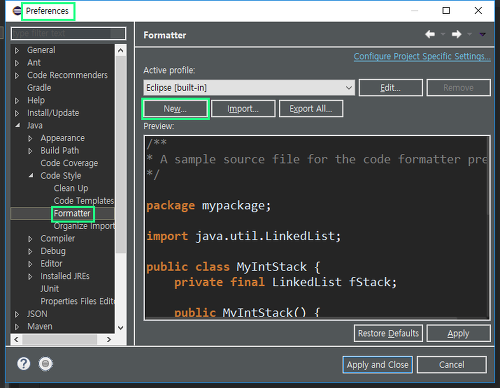This screenshot has height=388, width=500.
Task: Maximize the Preferences window
Action: (446, 11)
